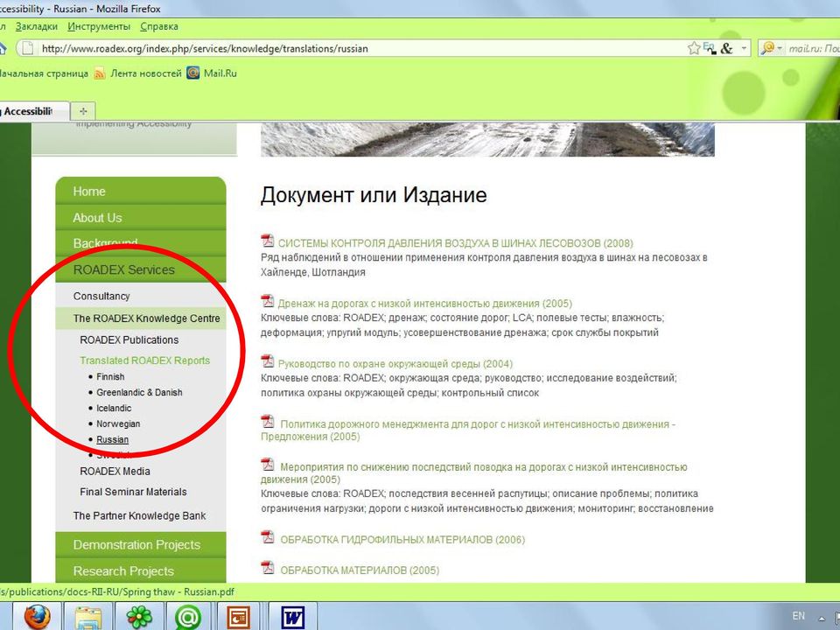Click the bookmark star icon in address bar
The height and width of the screenshot is (630, 840).
[694, 48]
